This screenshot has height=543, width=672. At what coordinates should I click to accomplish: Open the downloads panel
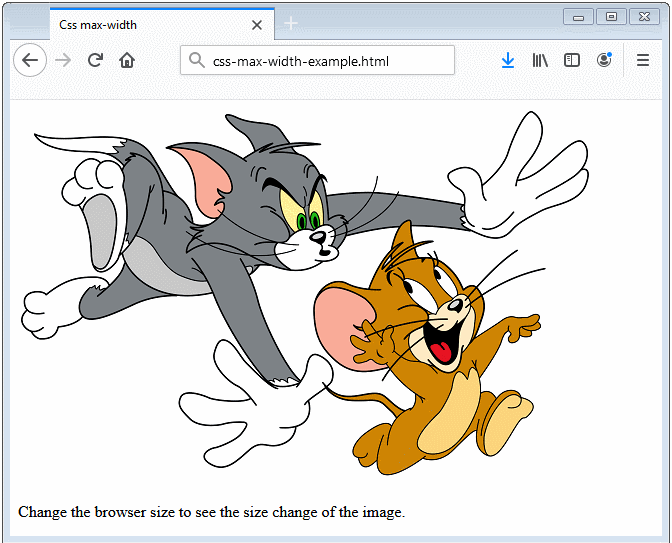click(x=508, y=60)
